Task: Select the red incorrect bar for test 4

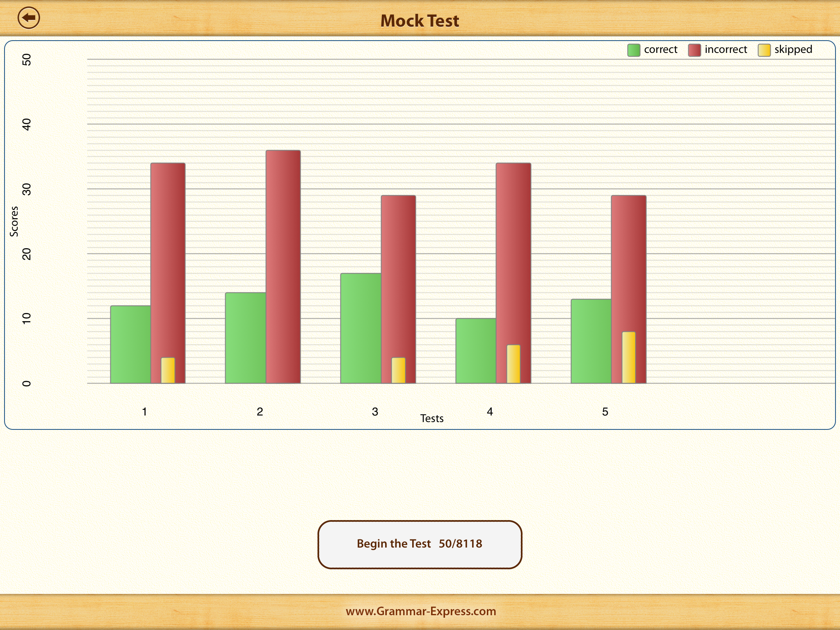Action: pyautogui.click(x=513, y=246)
